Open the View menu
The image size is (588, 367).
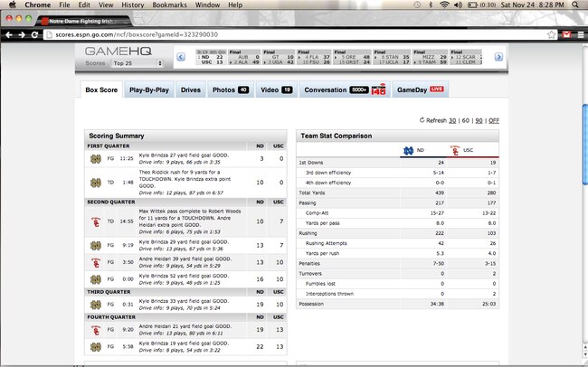(x=106, y=5)
